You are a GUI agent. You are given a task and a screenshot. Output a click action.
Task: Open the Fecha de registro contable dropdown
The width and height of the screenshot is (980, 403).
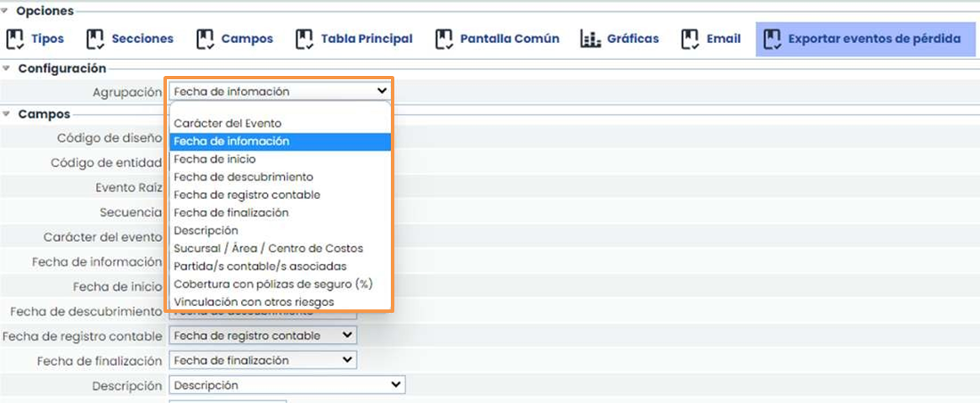[x=263, y=336]
